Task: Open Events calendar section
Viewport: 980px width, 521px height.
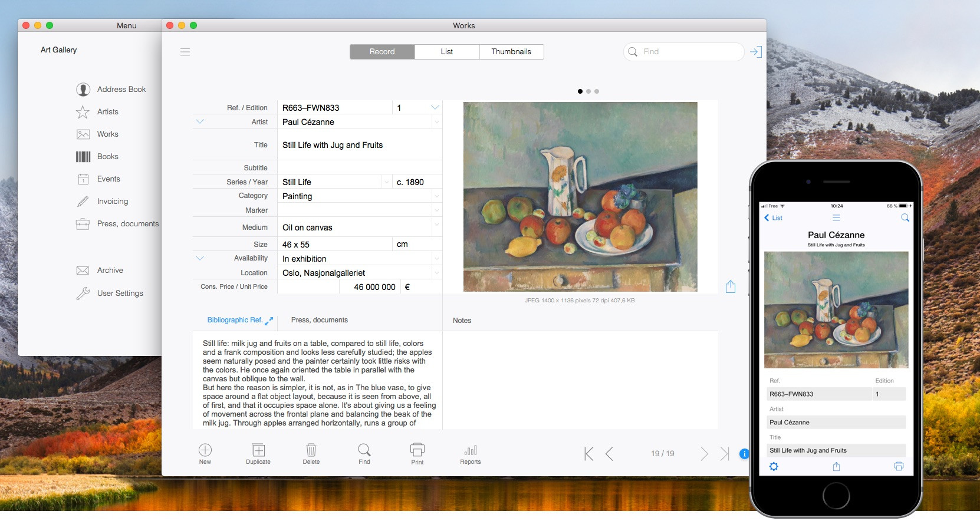Action: [x=98, y=179]
